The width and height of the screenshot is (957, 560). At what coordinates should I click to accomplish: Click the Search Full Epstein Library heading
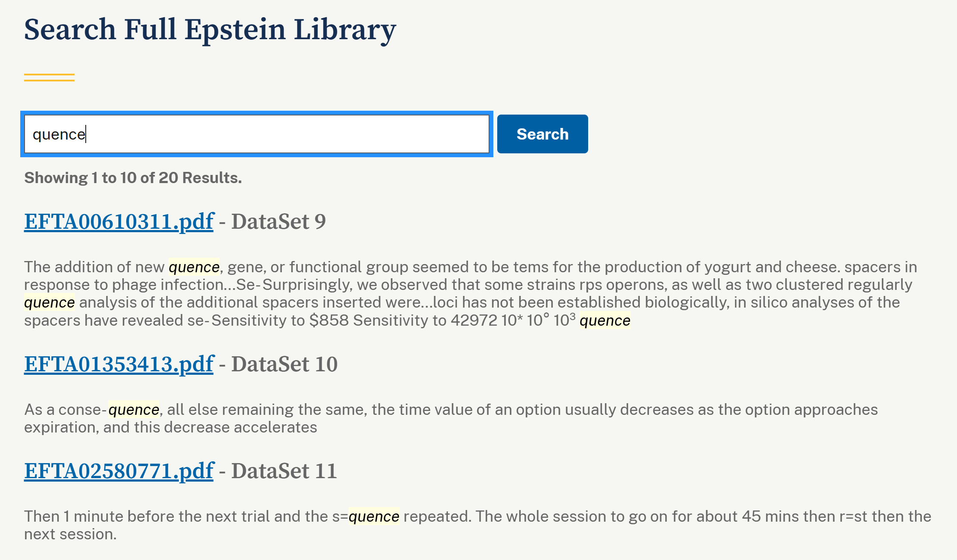210,29
